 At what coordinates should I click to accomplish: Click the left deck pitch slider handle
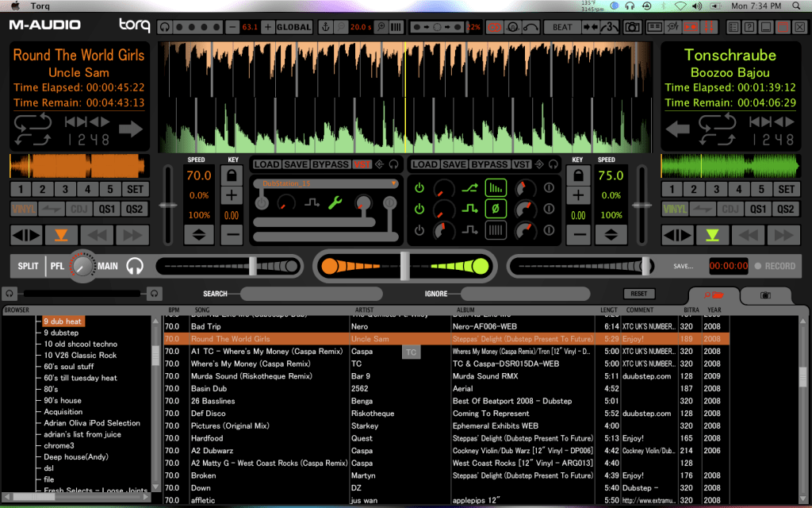168,206
